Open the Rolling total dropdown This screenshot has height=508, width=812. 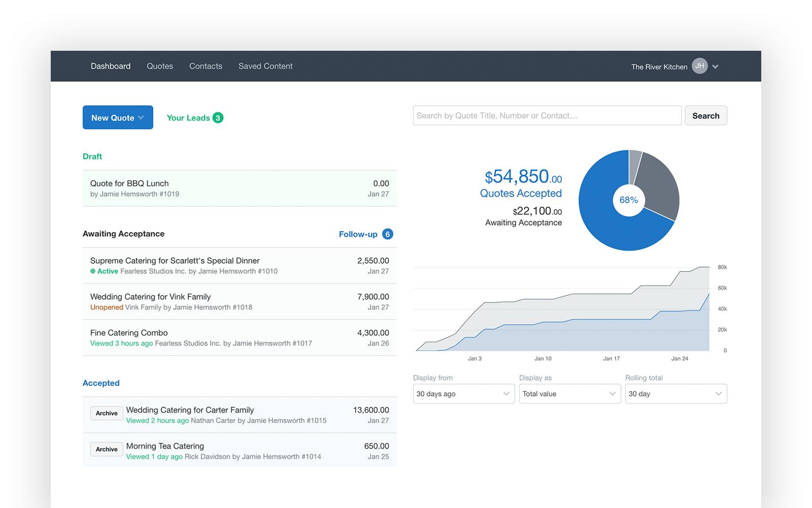tap(675, 394)
